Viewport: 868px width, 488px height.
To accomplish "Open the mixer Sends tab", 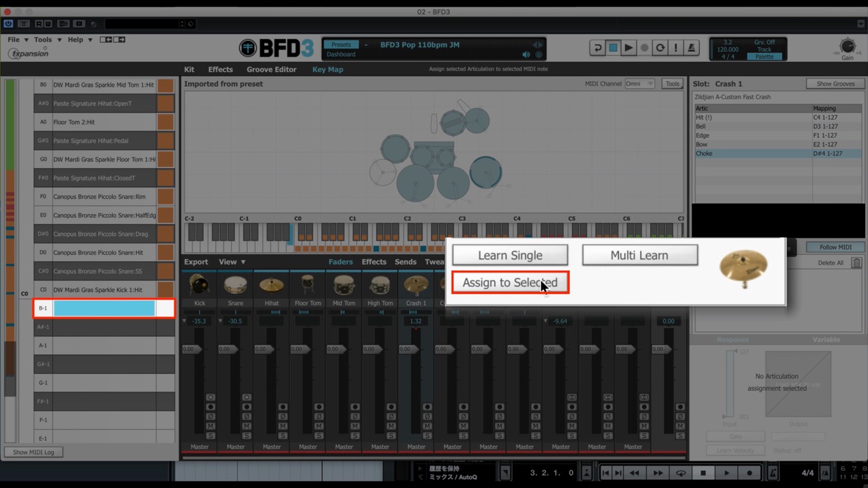I will (x=405, y=262).
